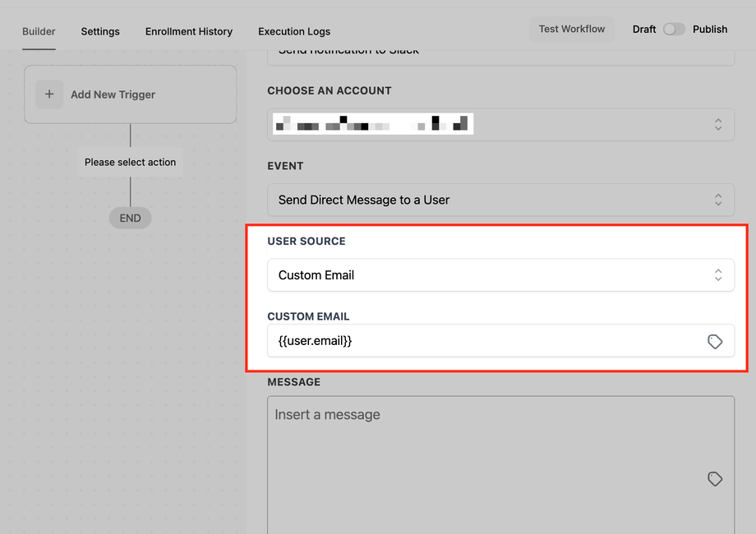The image size is (756, 534).
Task: Click the Draft label beside the switch
Action: pos(644,30)
